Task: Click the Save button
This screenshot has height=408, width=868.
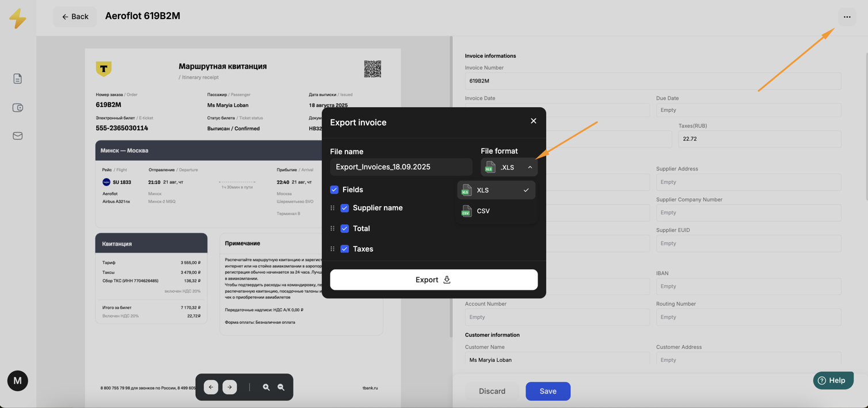Action: coord(548,391)
